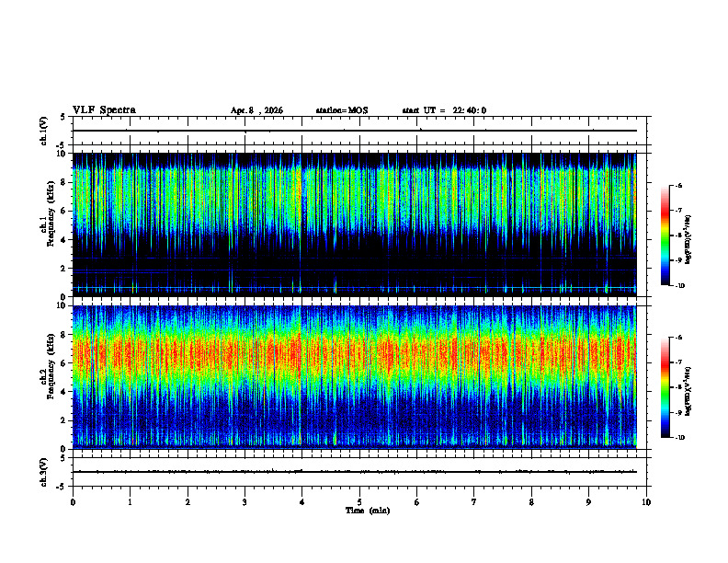The height and width of the screenshot is (563, 728).
Task: Click the "-8" label on ch.1 colorbar
Action: tap(678, 236)
